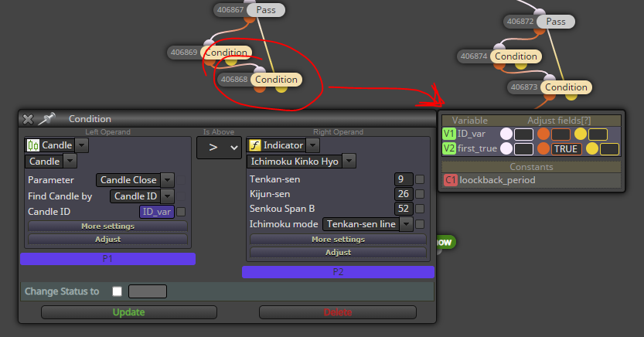Screen dimensions: 644x337
Task: Toggle checkbox next to Senkou Span B
Action: coord(420,209)
